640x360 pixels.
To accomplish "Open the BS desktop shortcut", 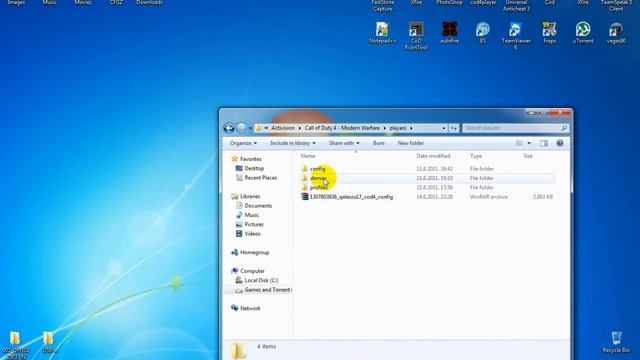I will [482, 32].
